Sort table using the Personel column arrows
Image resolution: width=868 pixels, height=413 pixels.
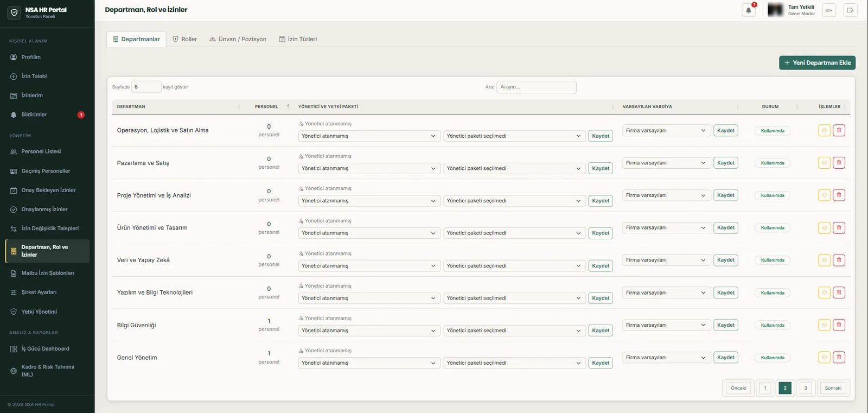click(288, 107)
